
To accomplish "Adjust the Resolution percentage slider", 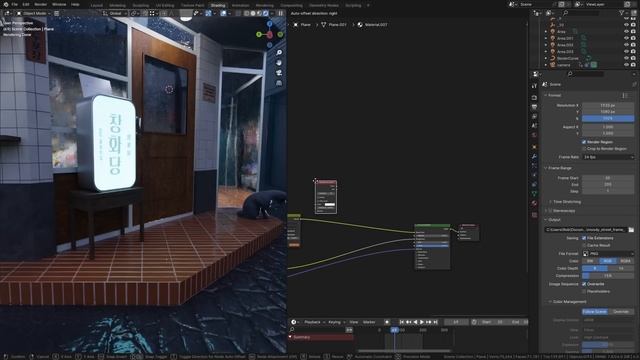I will [608, 119].
